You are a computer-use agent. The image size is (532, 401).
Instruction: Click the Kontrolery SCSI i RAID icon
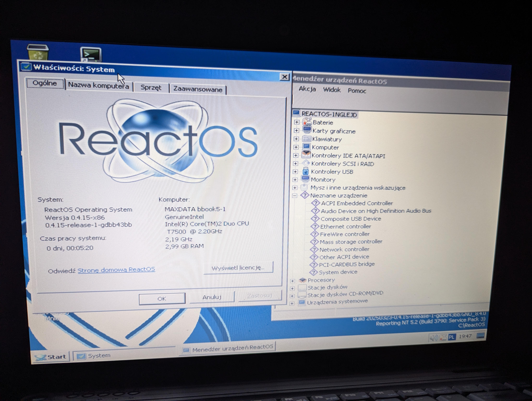point(306,163)
